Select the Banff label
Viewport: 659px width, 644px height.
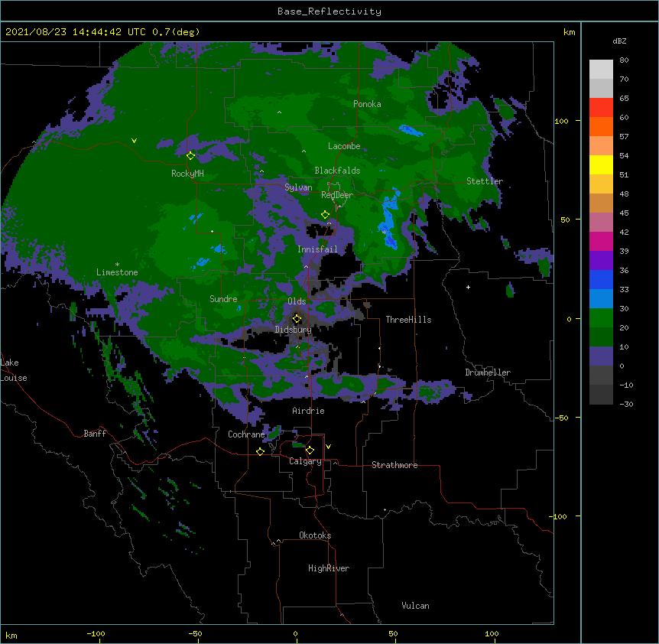click(95, 434)
